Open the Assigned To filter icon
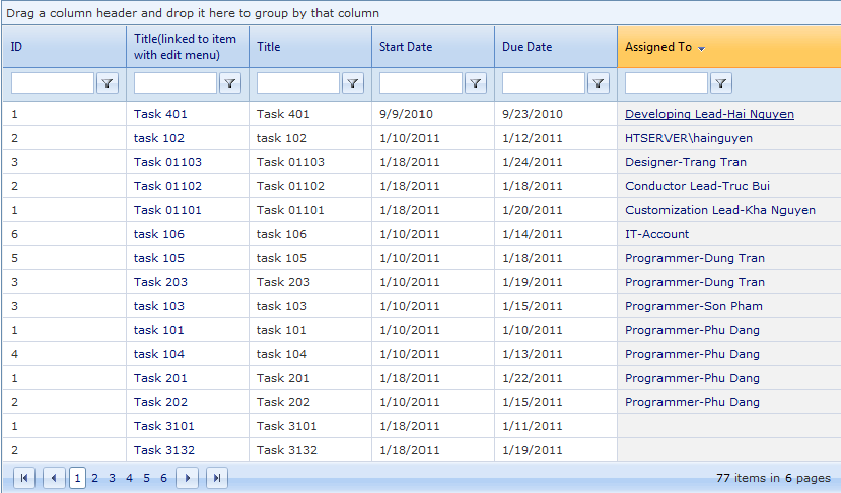The width and height of the screenshot is (841, 493). [721, 83]
